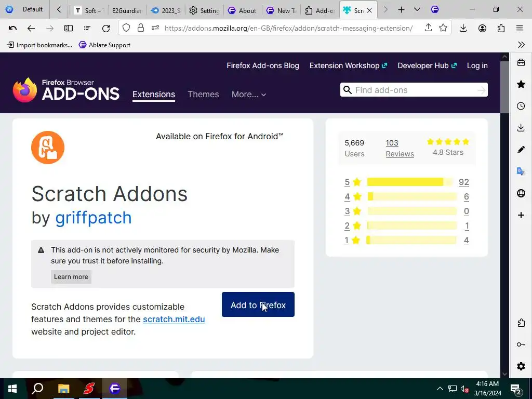The image size is (532, 399).
Task: Click Log in link
Action: click(x=477, y=65)
